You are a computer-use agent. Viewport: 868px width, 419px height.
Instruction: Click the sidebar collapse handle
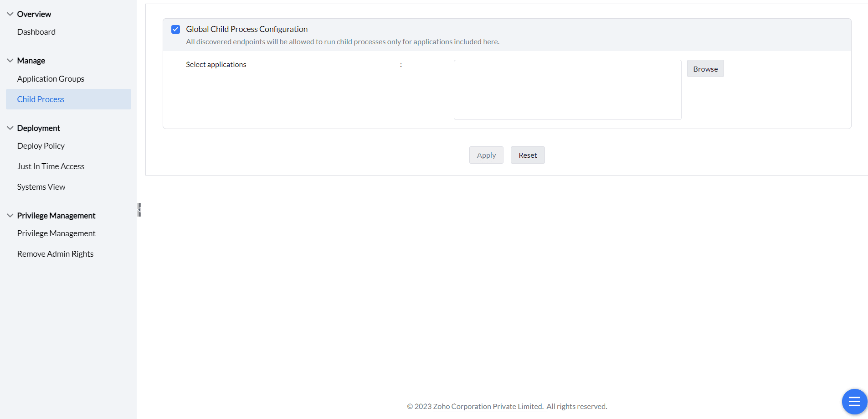tap(139, 210)
